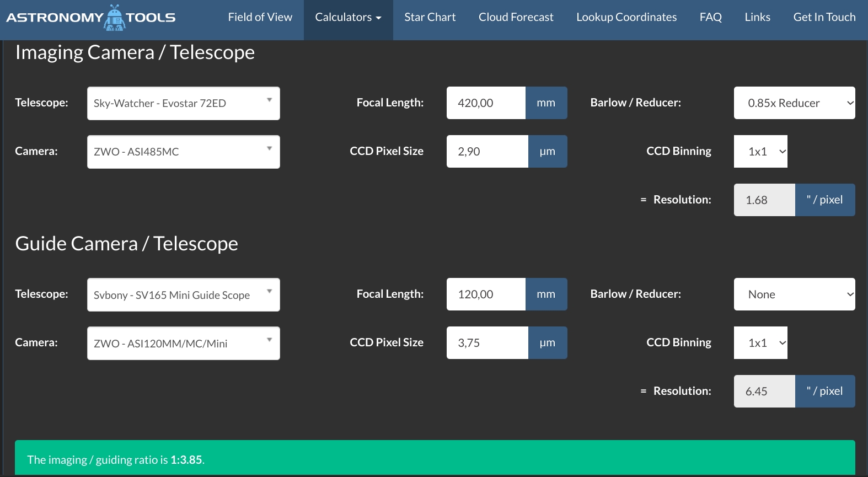Open imaging camera CCD Binning dropdown
The image size is (868, 477).
tap(760, 152)
